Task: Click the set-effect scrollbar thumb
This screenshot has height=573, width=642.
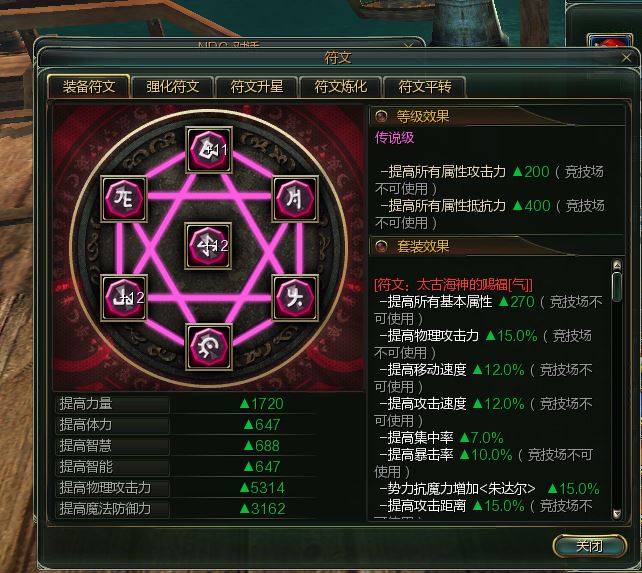Action: [617, 286]
